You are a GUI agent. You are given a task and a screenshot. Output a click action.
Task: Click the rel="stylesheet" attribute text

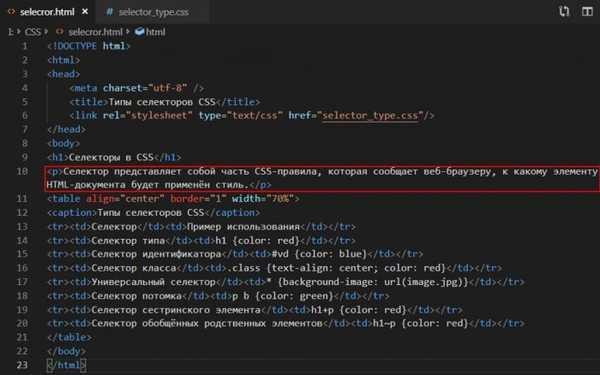pos(147,116)
